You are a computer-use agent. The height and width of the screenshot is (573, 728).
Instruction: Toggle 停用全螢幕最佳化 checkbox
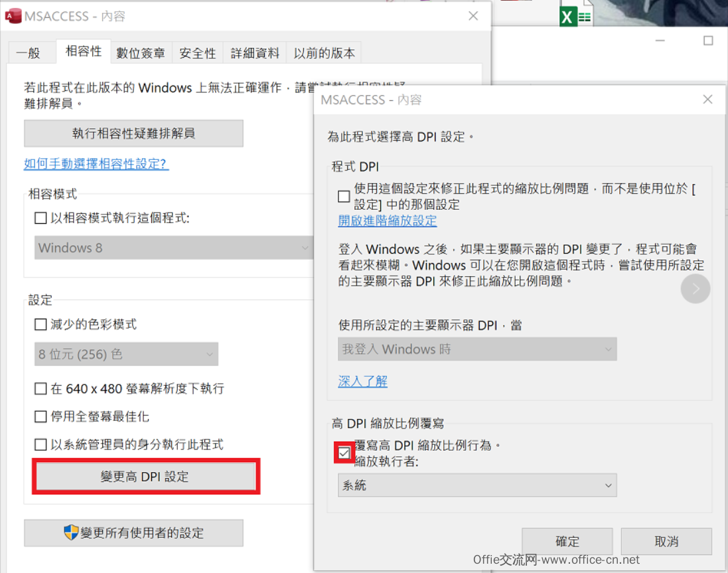coord(41,416)
